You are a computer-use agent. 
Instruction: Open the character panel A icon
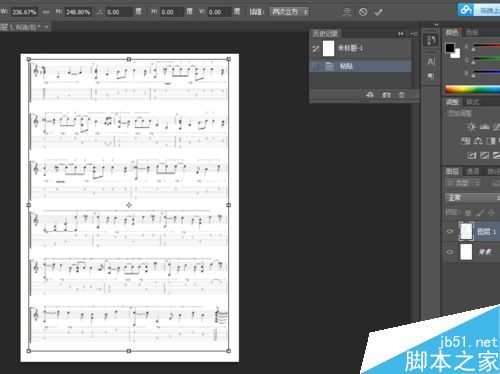coord(431,61)
